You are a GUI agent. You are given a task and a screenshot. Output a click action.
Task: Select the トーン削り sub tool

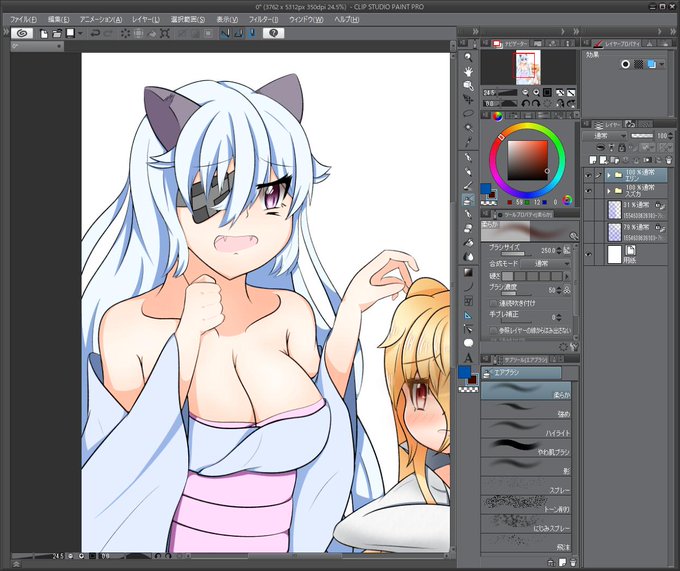(526, 505)
